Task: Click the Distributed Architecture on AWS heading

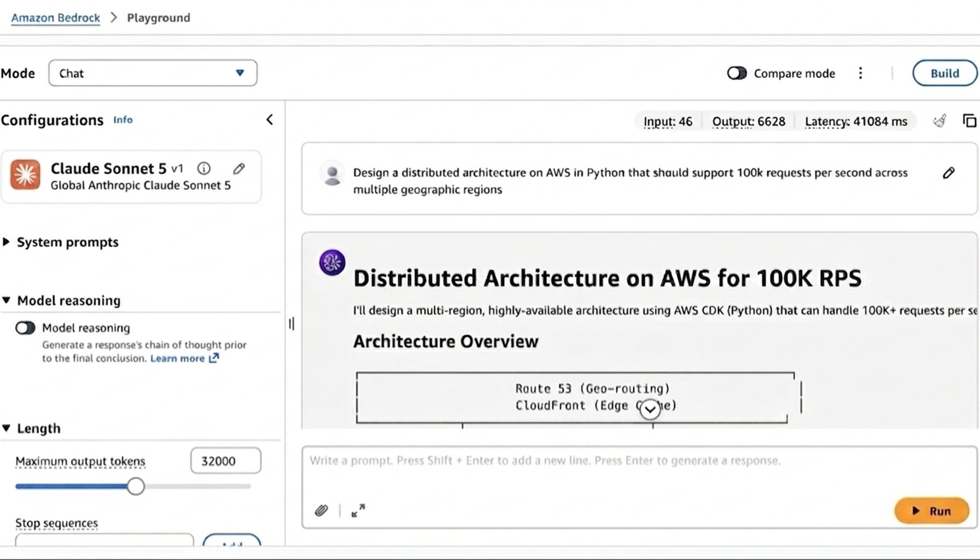Action: tap(607, 278)
